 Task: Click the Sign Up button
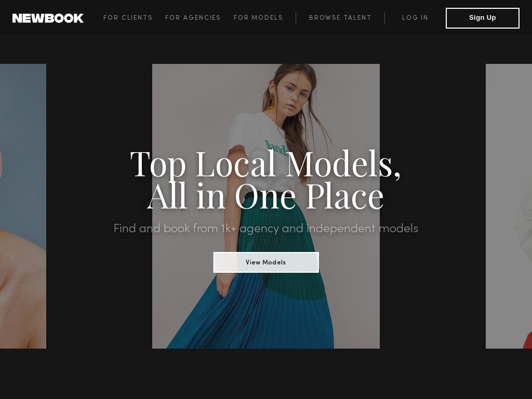tap(483, 18)
